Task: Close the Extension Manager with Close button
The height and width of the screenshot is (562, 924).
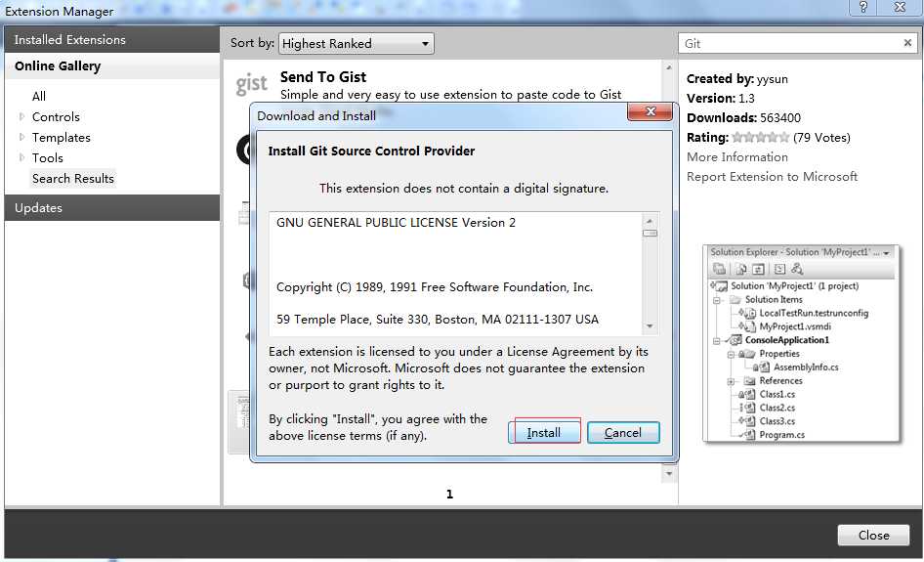Action: tap(873, 535)
